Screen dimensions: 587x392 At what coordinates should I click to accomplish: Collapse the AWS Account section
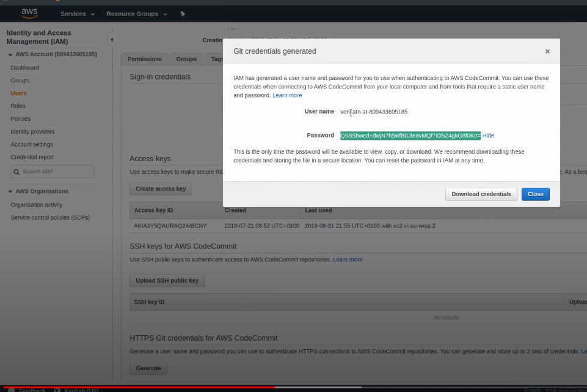(10, 54)
